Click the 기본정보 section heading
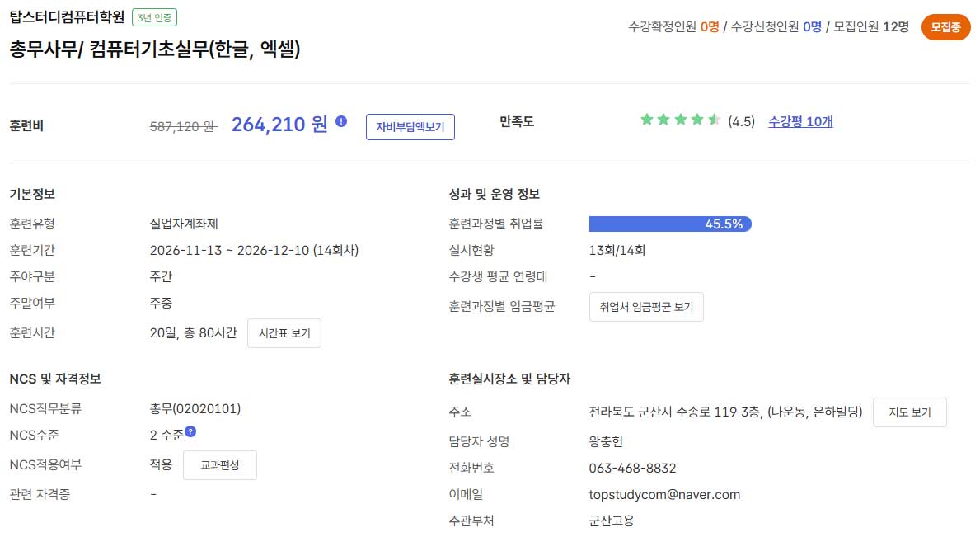Screen dimensions: 980x537 [x=32, y=195]
